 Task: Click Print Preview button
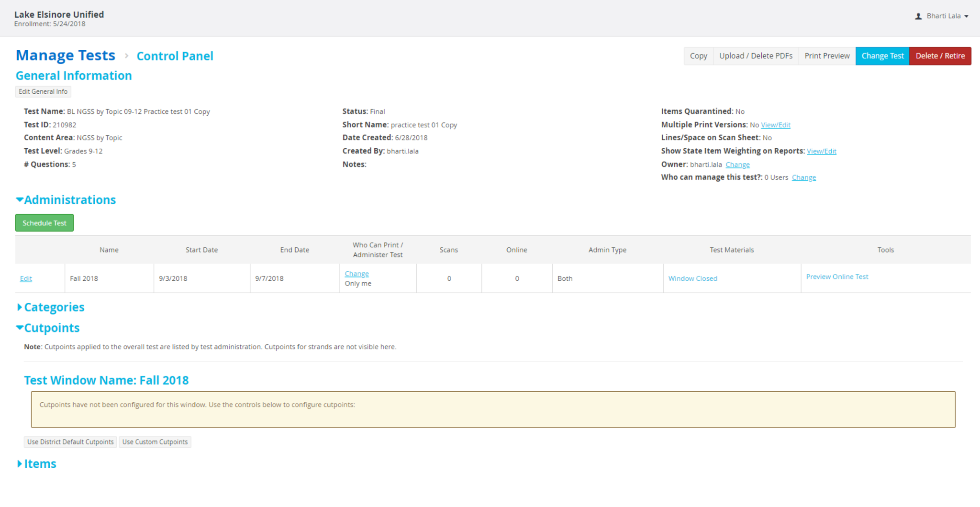tap(826, 56)
